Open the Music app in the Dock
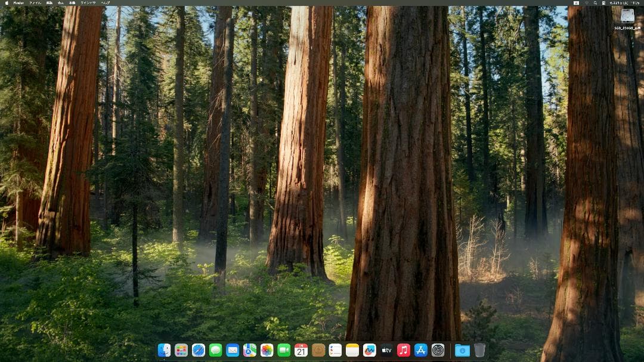This screenshot has height=362, width=644. tap(404, 350)
